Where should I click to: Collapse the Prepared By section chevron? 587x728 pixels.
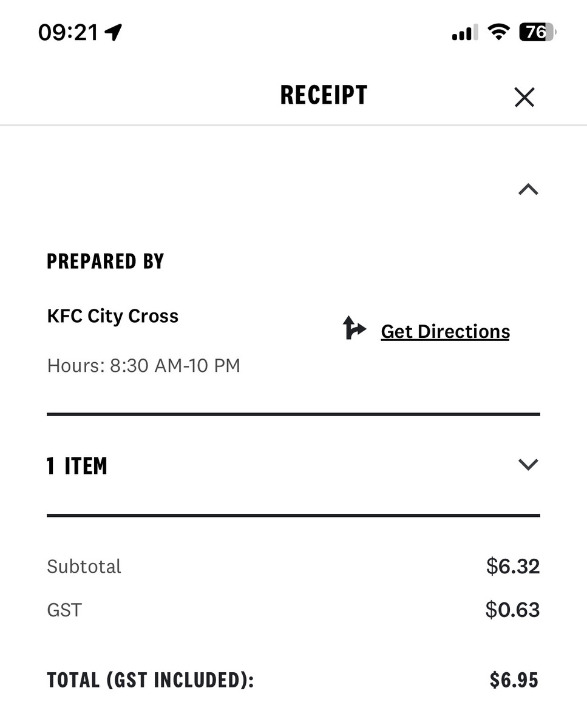point(528,190)
